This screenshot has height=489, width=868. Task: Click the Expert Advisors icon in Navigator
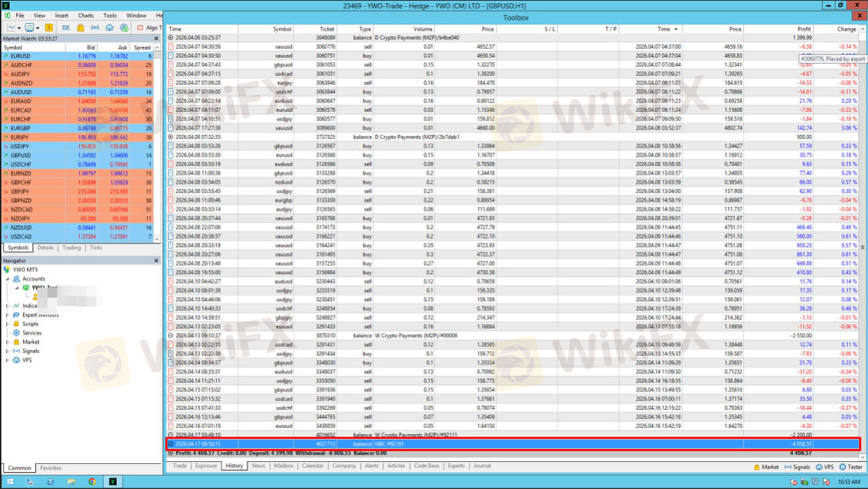[18, 315]
